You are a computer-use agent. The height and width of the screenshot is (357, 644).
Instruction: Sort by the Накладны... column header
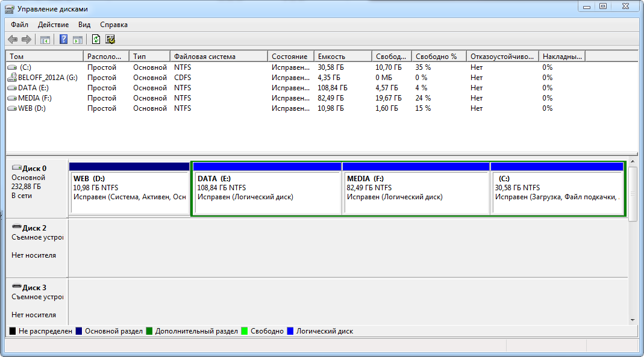(562, 56)
